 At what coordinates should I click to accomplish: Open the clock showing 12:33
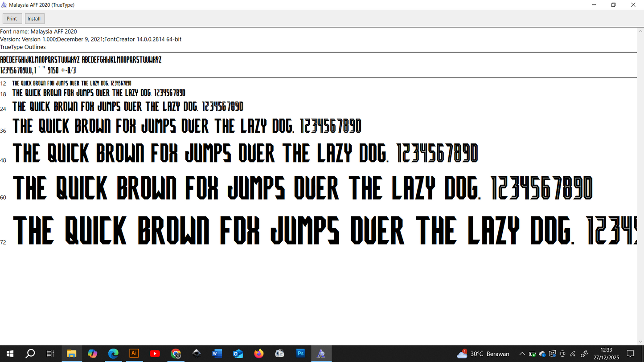(606, 354)
